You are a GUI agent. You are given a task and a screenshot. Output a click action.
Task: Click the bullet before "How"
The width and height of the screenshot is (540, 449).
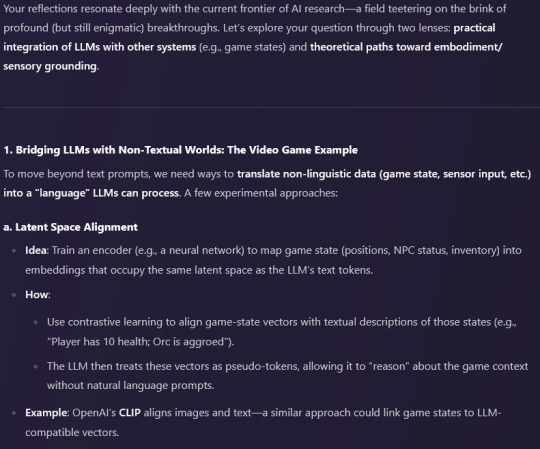pyautogui.click(x=14, y=295)
